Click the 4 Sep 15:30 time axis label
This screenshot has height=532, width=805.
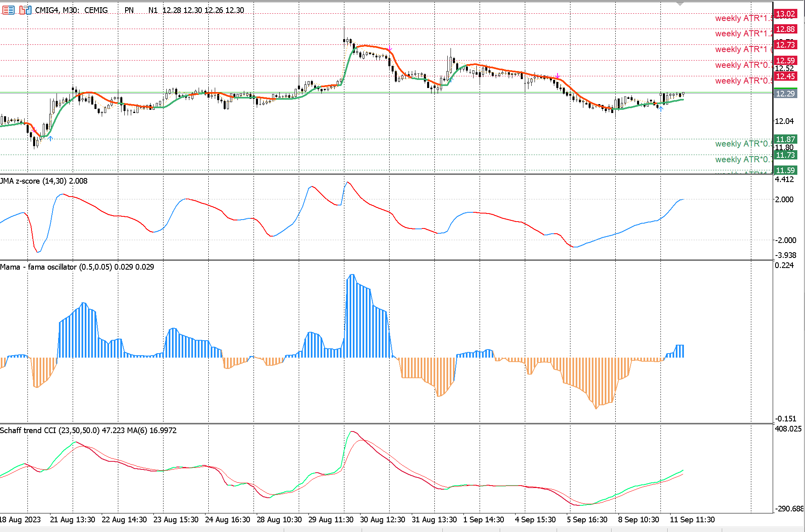tap(535, 519)
